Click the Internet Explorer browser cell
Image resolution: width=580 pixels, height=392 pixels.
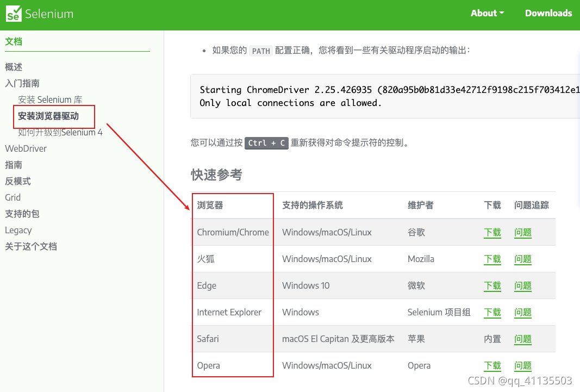(x=229, y=312)
